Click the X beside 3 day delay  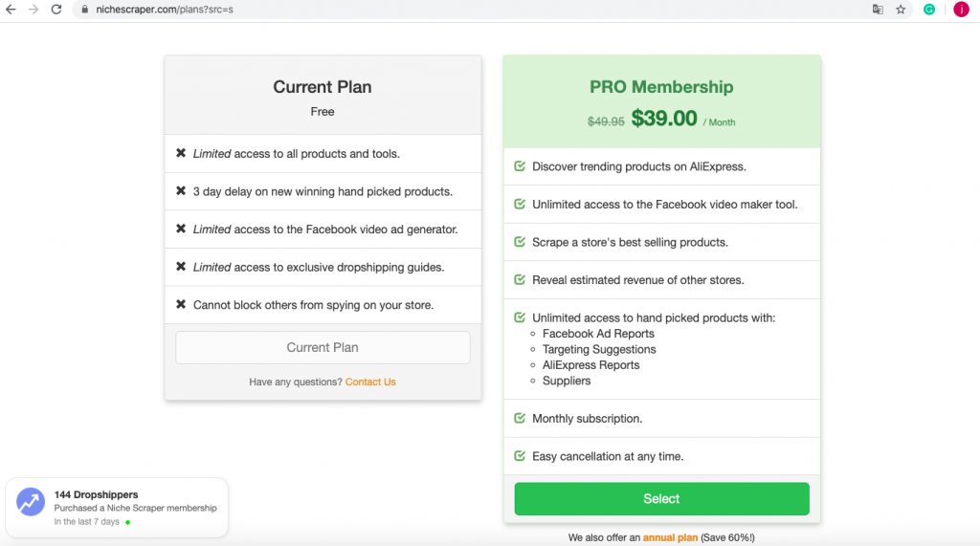coord(181,190)
